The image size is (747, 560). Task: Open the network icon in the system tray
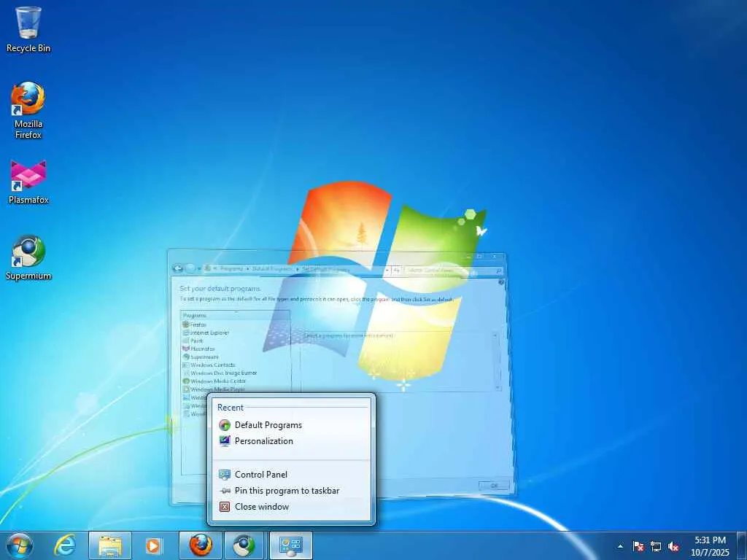coord(656,546)
